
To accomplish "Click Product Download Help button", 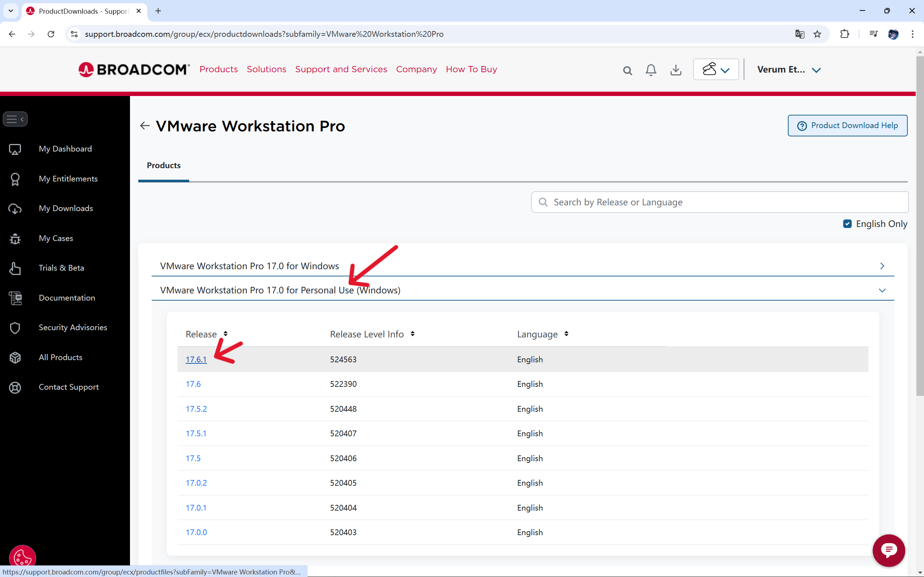I will (x=847, y=126).
